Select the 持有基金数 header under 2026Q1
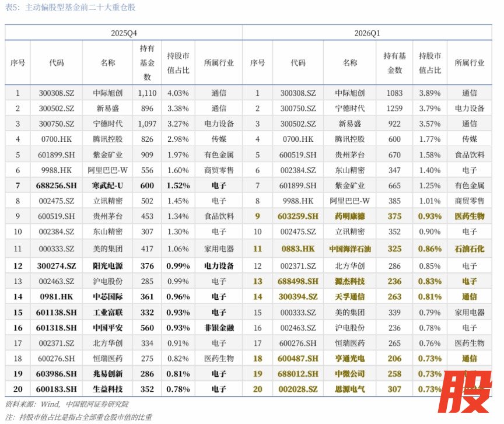The width and height of the screenshot is (504, 424). [394, 63]
